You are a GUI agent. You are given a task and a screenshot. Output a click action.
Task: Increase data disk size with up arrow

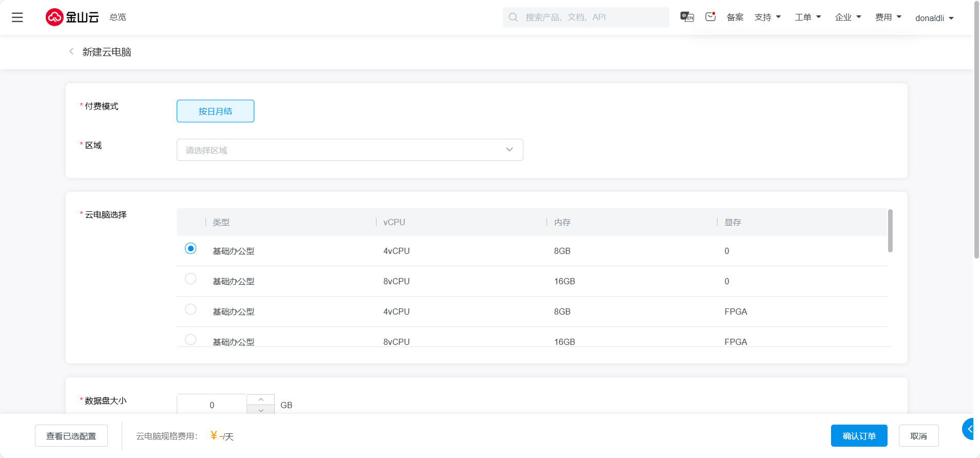point(261,399)
